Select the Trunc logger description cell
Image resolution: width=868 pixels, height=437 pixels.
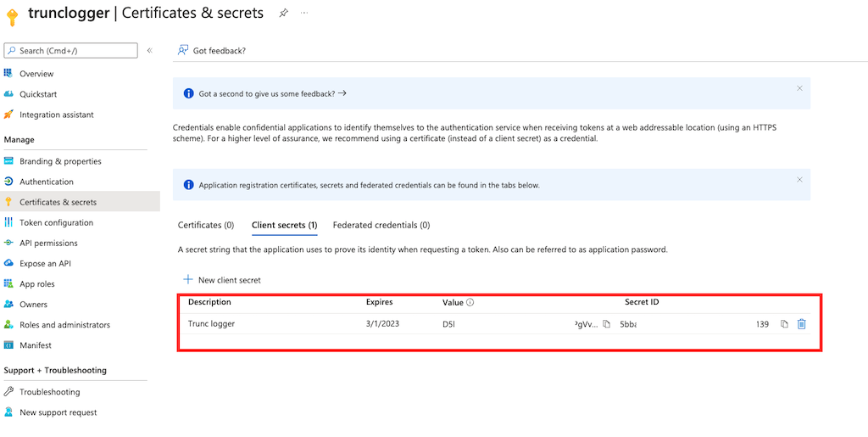(x=211, y=324)
